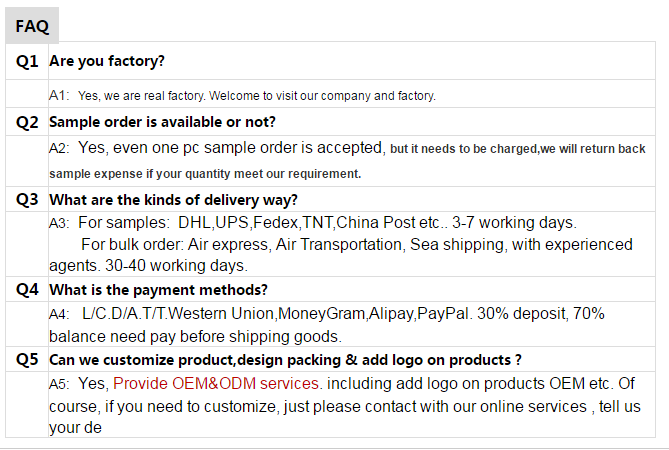Select the FAQ tab header
669x450 pixels.
click(32, 26)
